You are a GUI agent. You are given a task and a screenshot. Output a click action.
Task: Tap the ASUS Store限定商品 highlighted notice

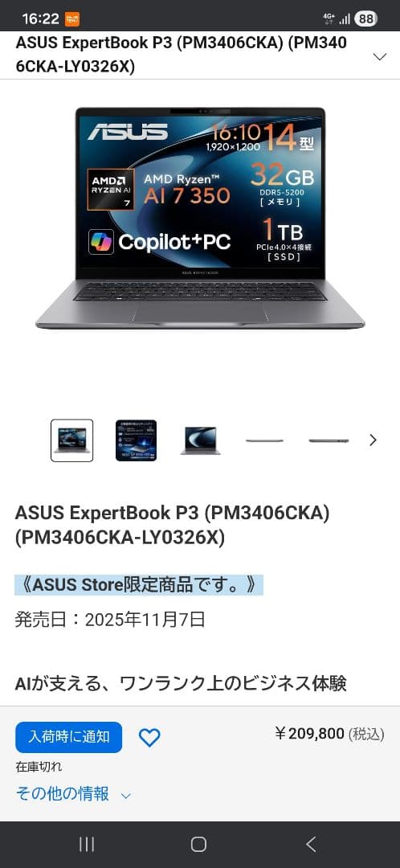pos(139,584)
